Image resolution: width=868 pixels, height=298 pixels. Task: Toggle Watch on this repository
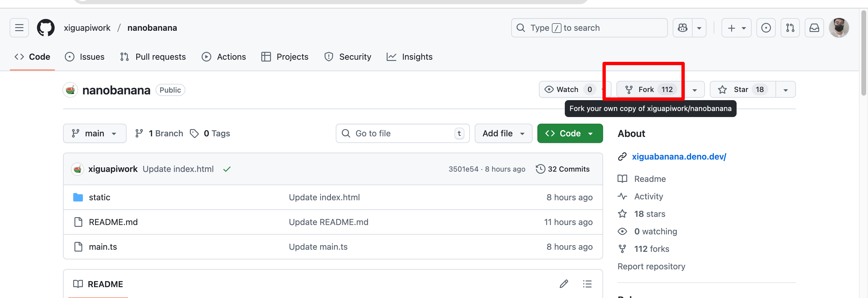tap(568, 89)
